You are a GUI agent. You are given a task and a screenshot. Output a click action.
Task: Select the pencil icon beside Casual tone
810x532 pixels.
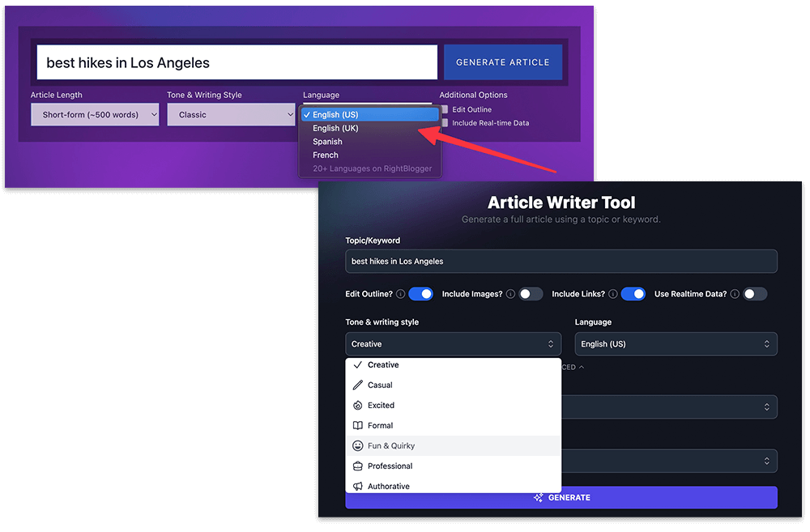(357, 385)
